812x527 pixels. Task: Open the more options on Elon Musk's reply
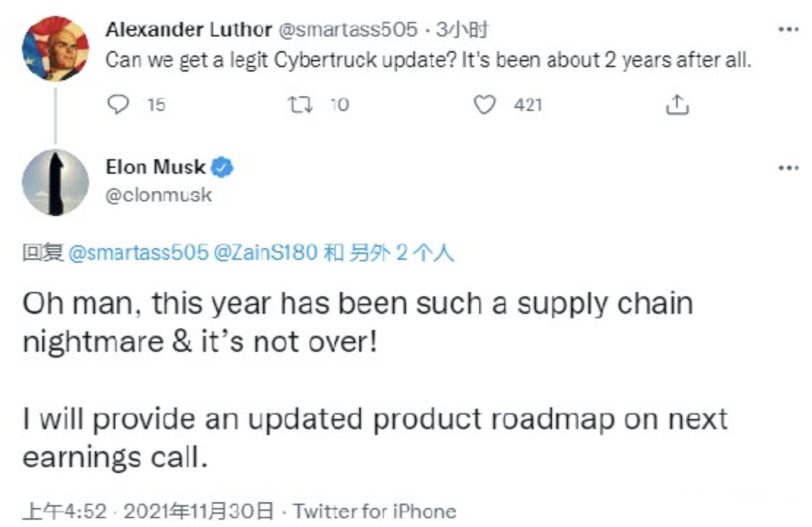coord(788,168)
